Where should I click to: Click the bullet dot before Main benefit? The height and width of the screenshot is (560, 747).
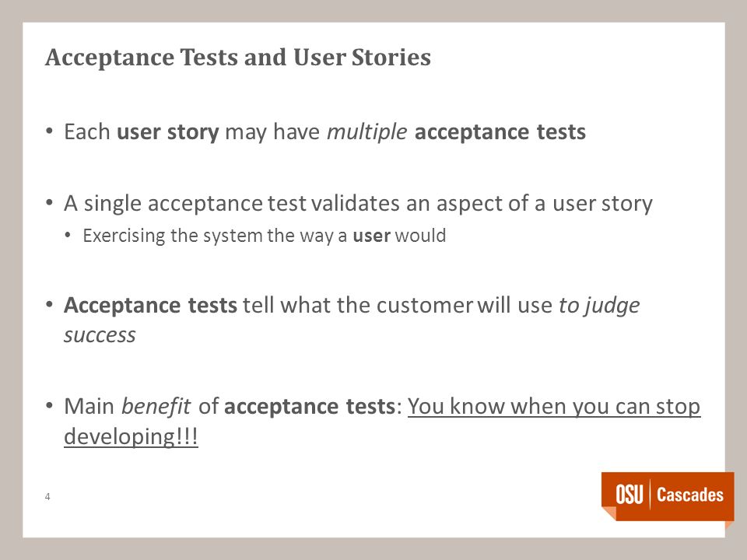click(x=50, y=405)
